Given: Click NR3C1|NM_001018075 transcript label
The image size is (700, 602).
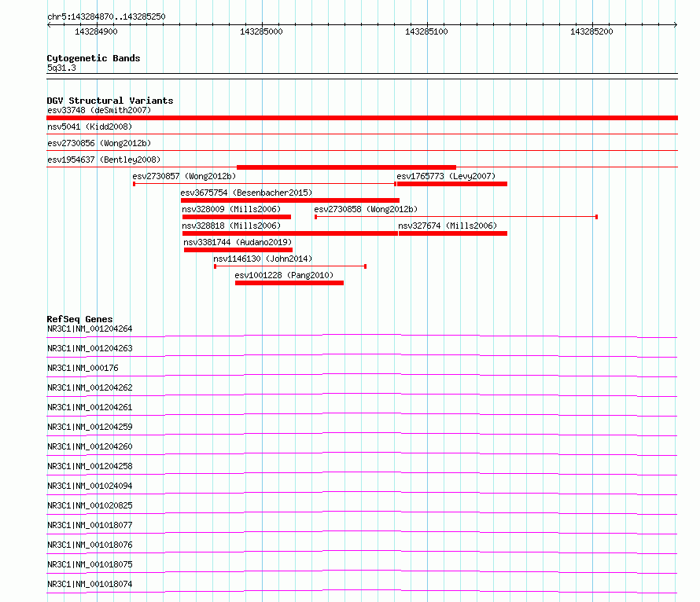Looking at the screenshot, I should tap(90, 564).
